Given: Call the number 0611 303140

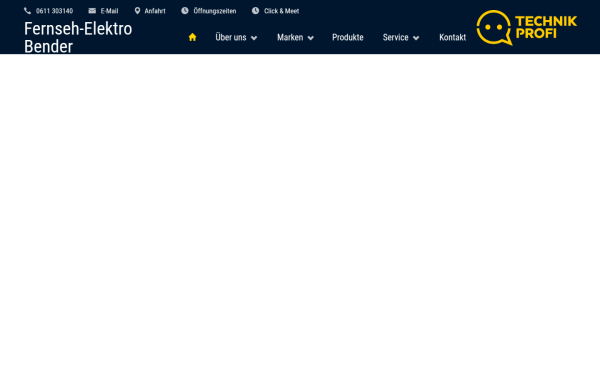Looking at the screenshot, I should 54,11.
